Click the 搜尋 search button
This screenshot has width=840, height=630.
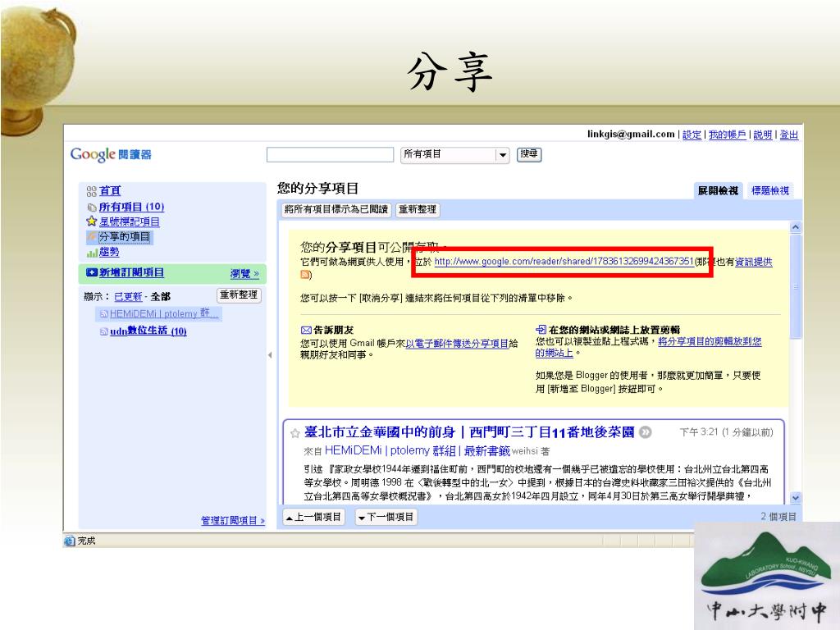coord(529,154)
